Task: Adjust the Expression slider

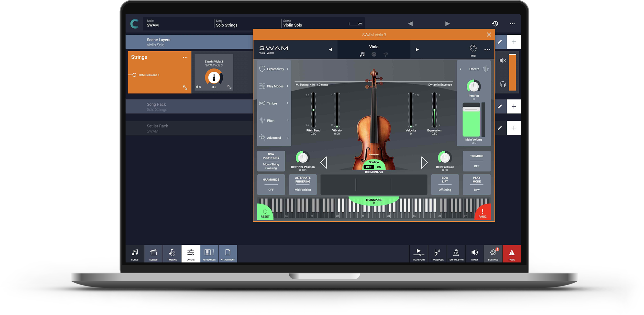Action: (x=434, y=110)
